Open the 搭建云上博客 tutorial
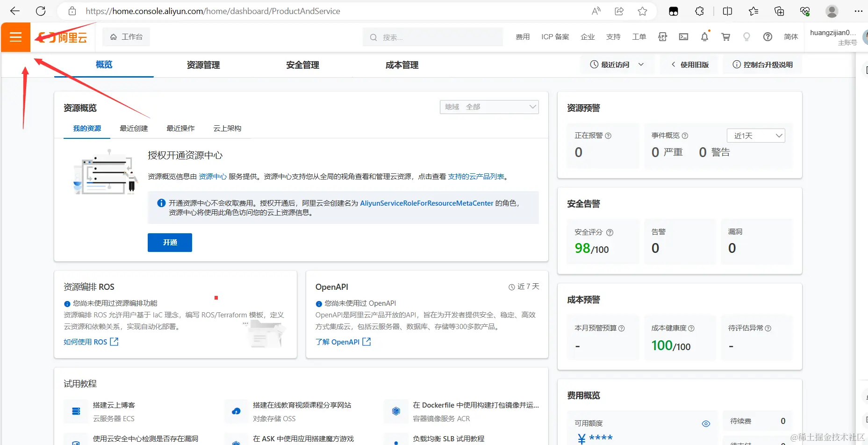This screenshot has height=445, width=868. pos(114,405)
